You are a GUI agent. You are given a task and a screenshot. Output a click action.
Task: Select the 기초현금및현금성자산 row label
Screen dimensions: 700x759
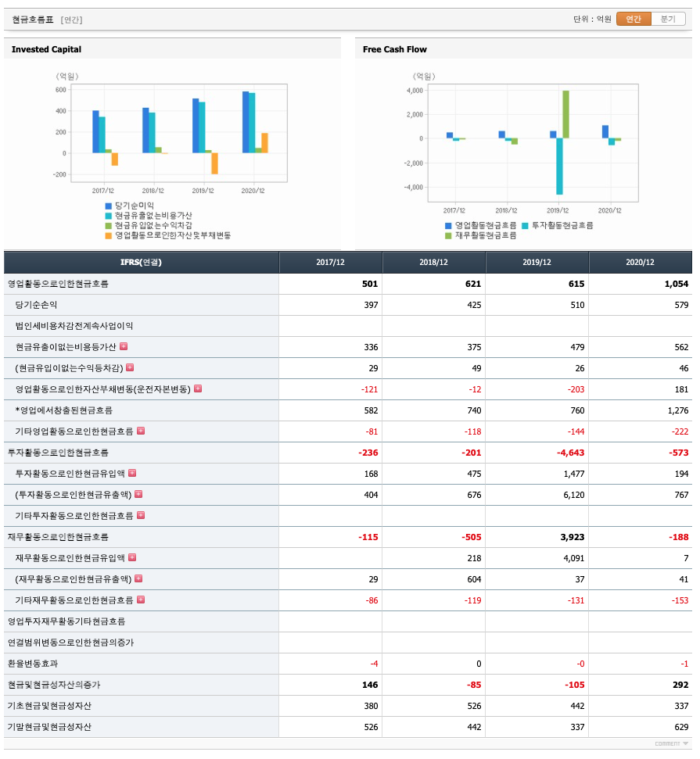pyautogui.click(x=49, y=706)
